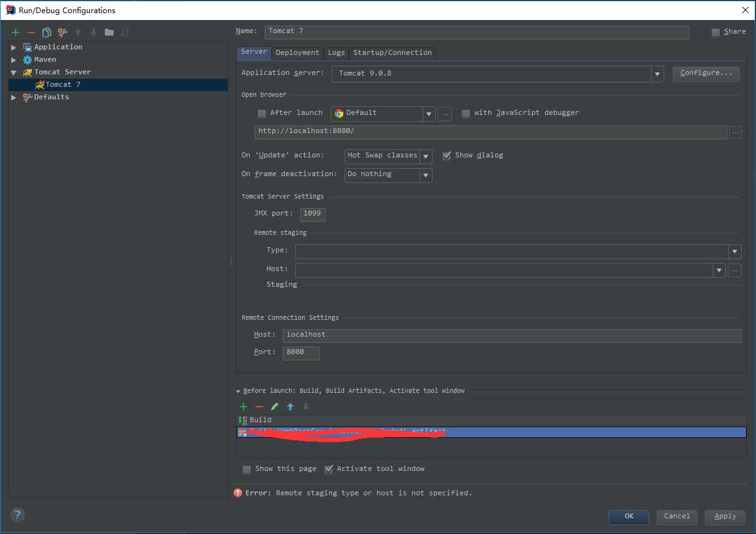This screenshot has width=756, height=534.
Task: Open the Remote staging Host dropdown
Action: 720,270
